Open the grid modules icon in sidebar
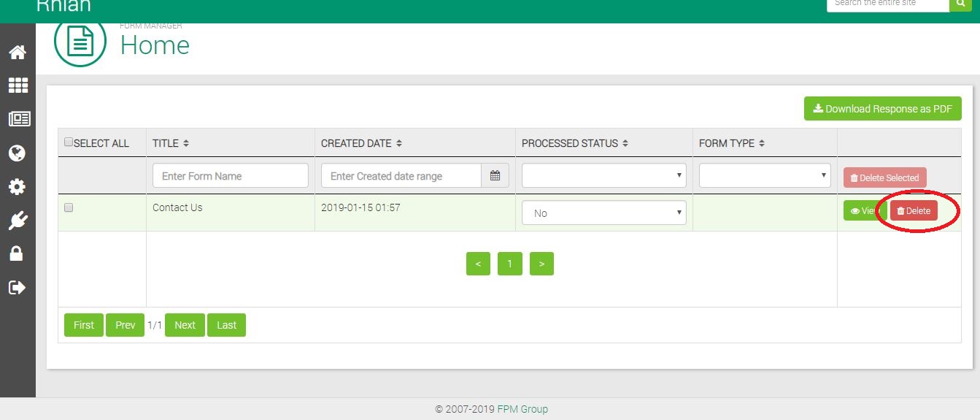Viewport: 980px width, 420px height. (18, 85)
